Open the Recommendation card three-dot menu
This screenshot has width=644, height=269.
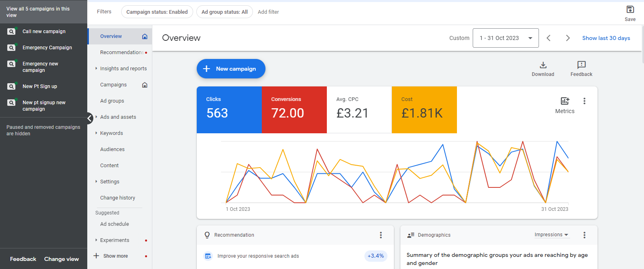tap(381, 235)
